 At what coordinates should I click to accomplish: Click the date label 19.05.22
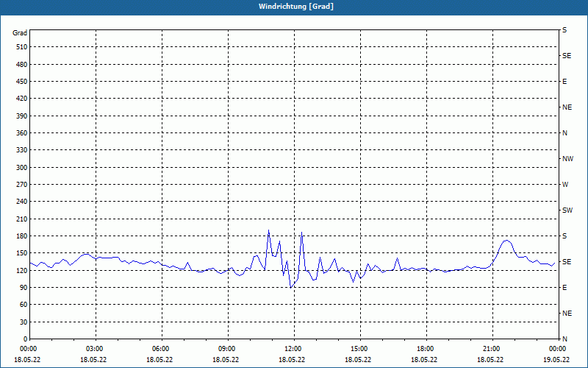pos(556,359)
